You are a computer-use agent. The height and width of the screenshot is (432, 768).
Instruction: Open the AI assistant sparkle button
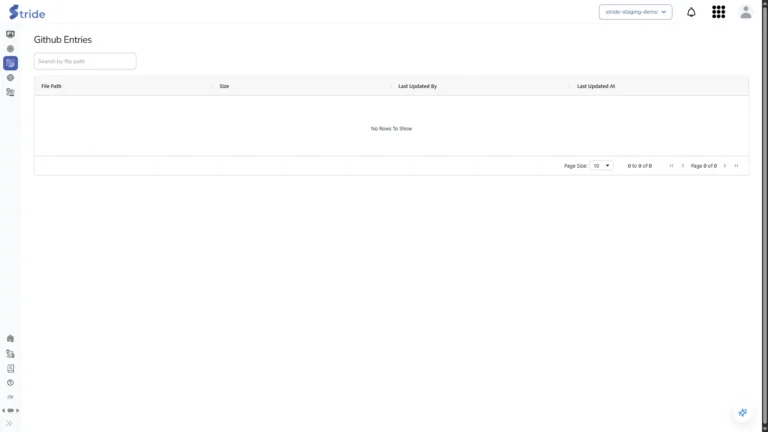tap(743, 412)
